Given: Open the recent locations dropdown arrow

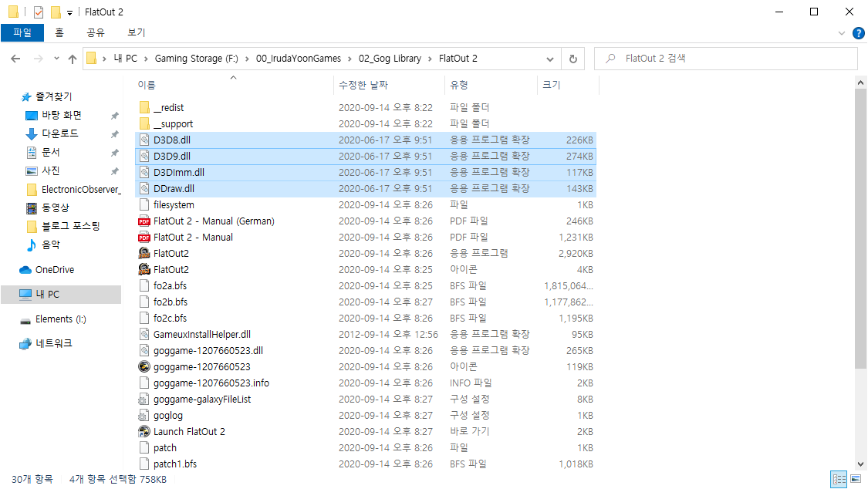Looking at the screenshot, I should pyautogui.click(x=56, y=59).
